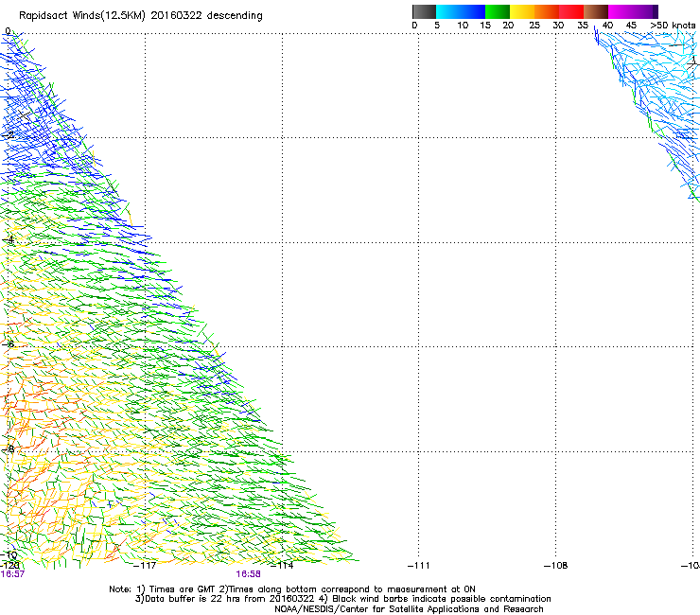Click the red 30-35 knots legend swatch
The image size is (700, 615).
pyautogui.click(x=571, y=11)
